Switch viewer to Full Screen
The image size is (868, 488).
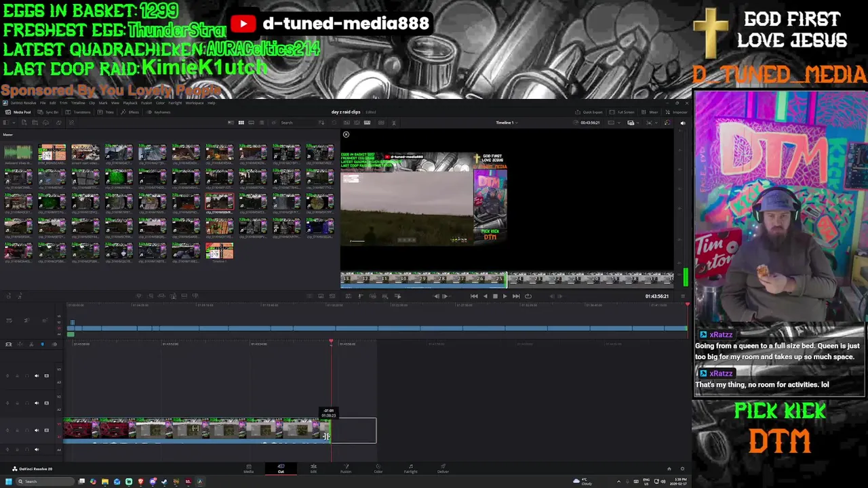[622, 112]
